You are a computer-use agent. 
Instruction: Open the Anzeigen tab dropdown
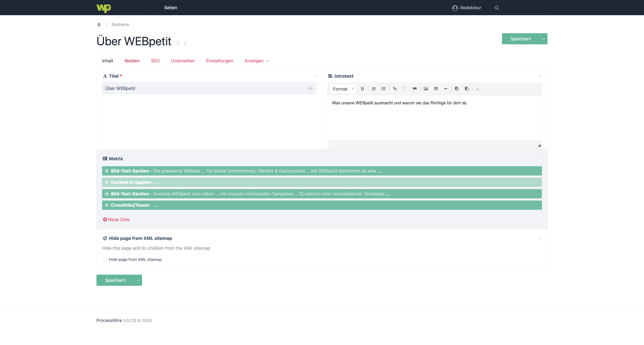click(257, 61)
